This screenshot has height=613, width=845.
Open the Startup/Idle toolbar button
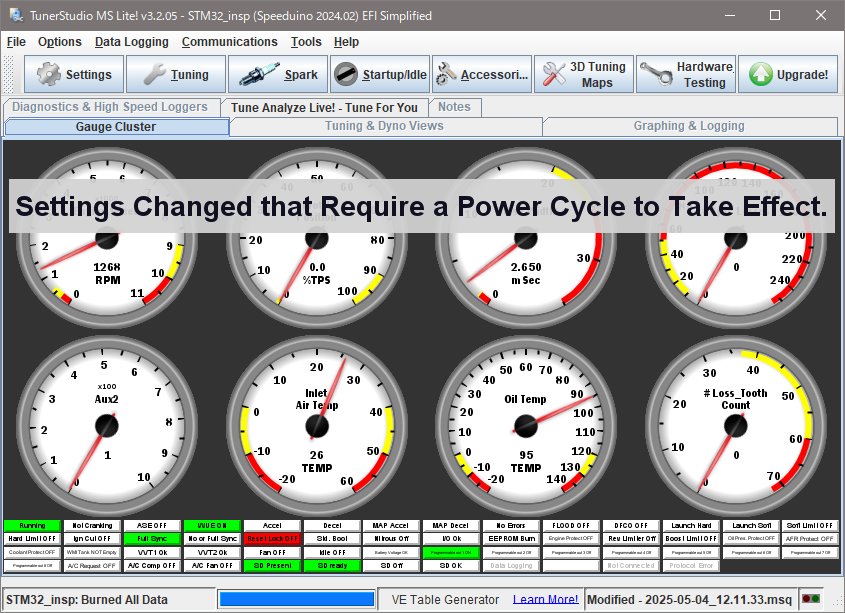tap(380, 74)
